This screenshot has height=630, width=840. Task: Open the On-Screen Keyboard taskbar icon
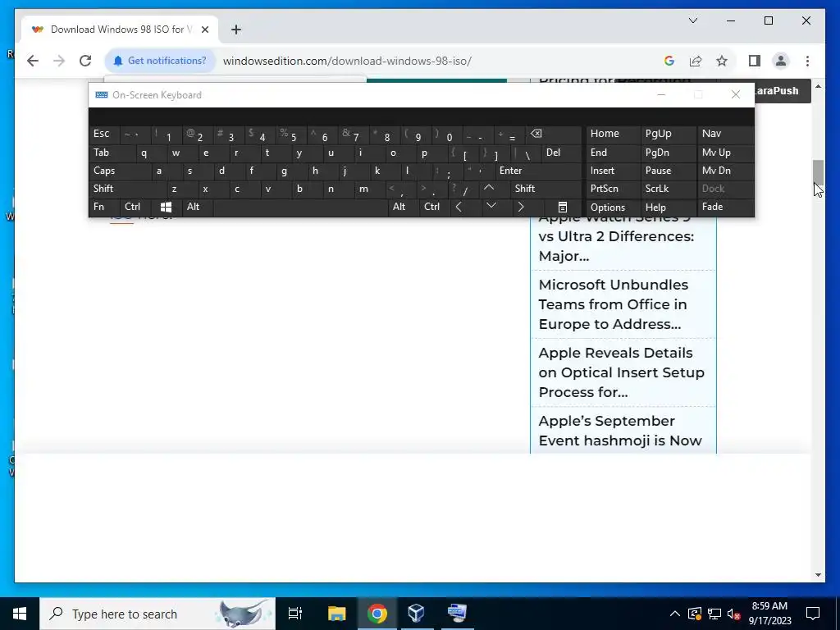pyautogui.click(x=457, y=614)
